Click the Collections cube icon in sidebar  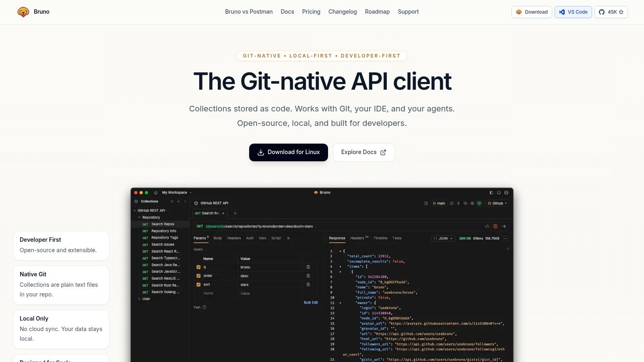(136, 202)
